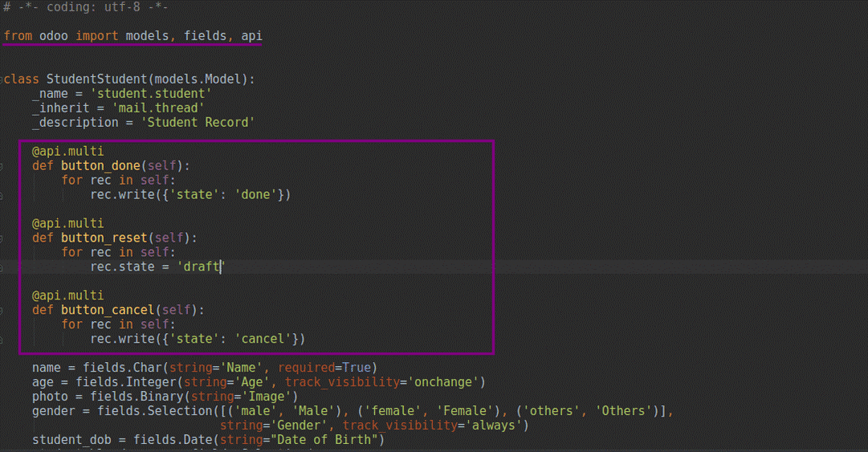This screenshot has width=868, height=452.
Task: Click the 'student_dob' variable name
Action: [x=71, y=439]
